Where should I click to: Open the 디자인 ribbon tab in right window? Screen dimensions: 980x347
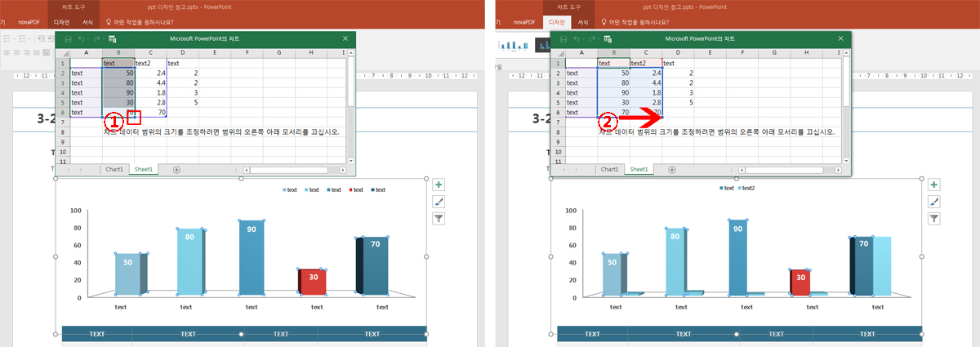coord(556,23)
